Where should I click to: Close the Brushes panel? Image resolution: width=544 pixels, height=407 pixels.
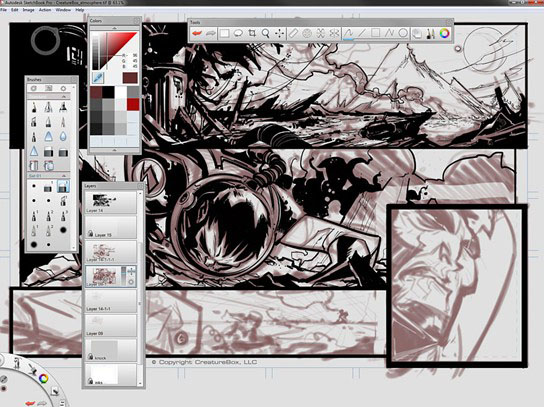pos(74,80)
